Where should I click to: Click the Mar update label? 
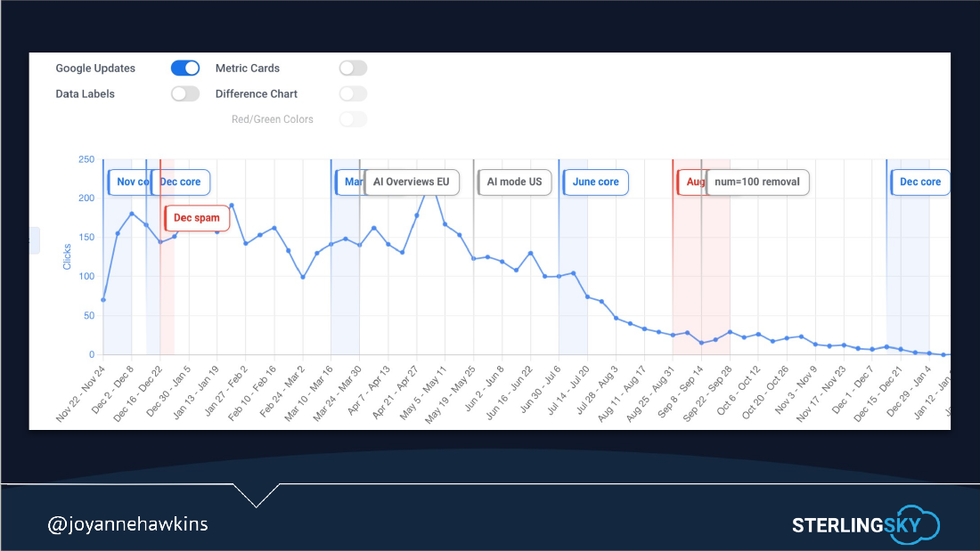coord(350,182)
